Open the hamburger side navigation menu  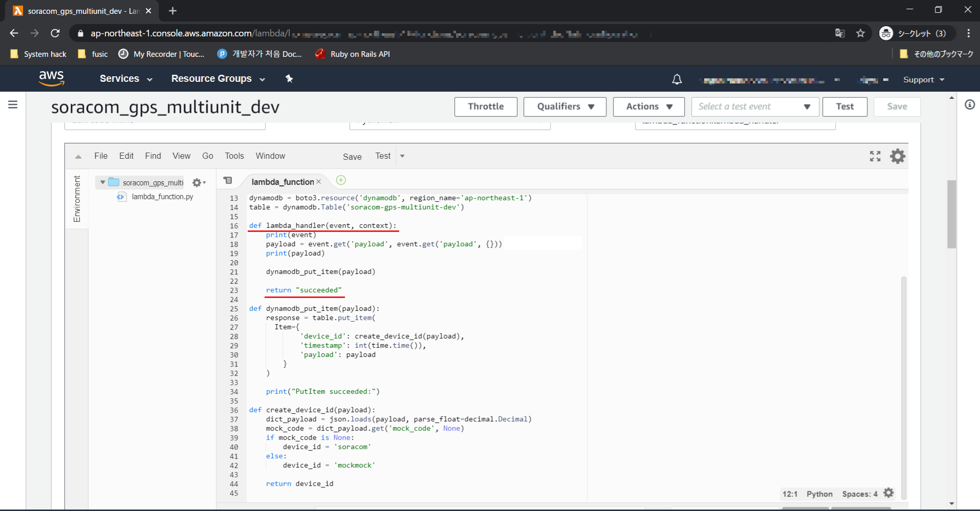[x=13, y=104]
